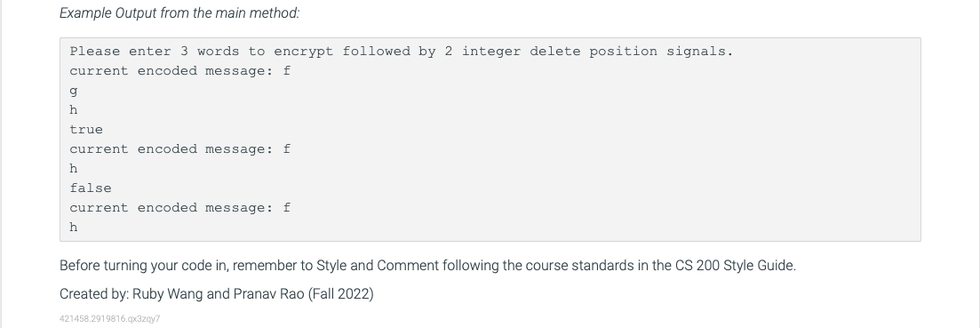The width and height of the screenshot is (980, 328).
Task: Click "current encoded message: f" line following "false"
Action: (x=180, y=207)
